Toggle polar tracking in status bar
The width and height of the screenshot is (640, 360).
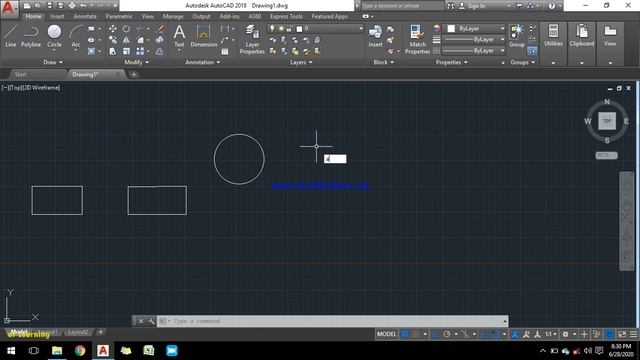(447, 334)
